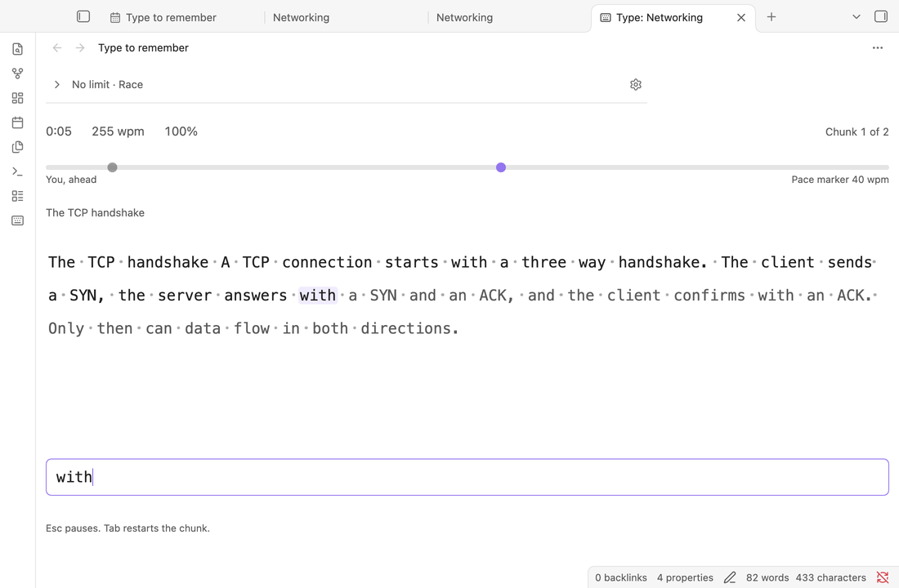Viewport: 899px width, 588px height.
Task: Click '433 characters' in status bar
Action: 831,577
